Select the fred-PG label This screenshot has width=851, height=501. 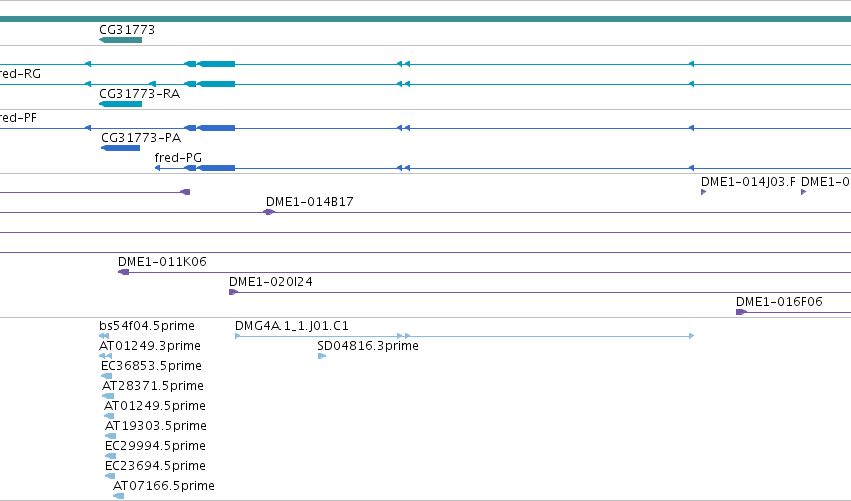tap(178, 157)
